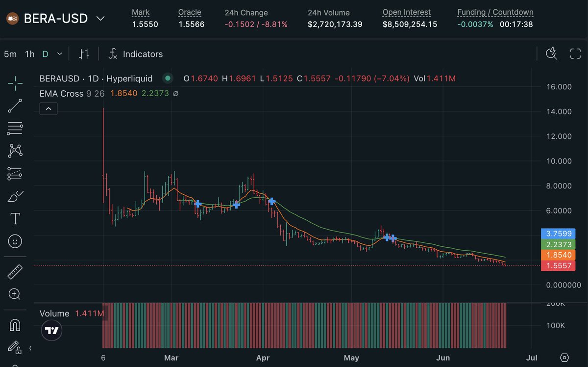
Task: Select the D daily timeframe
Action: pyautogui.click(x=45, y=54)
